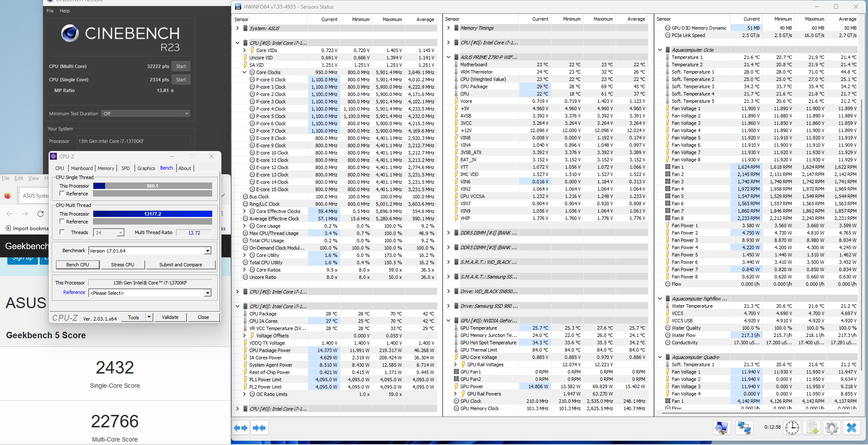Enable the single thread Reference checkbox
Screen dimensions: 868x445
(62, 194)
